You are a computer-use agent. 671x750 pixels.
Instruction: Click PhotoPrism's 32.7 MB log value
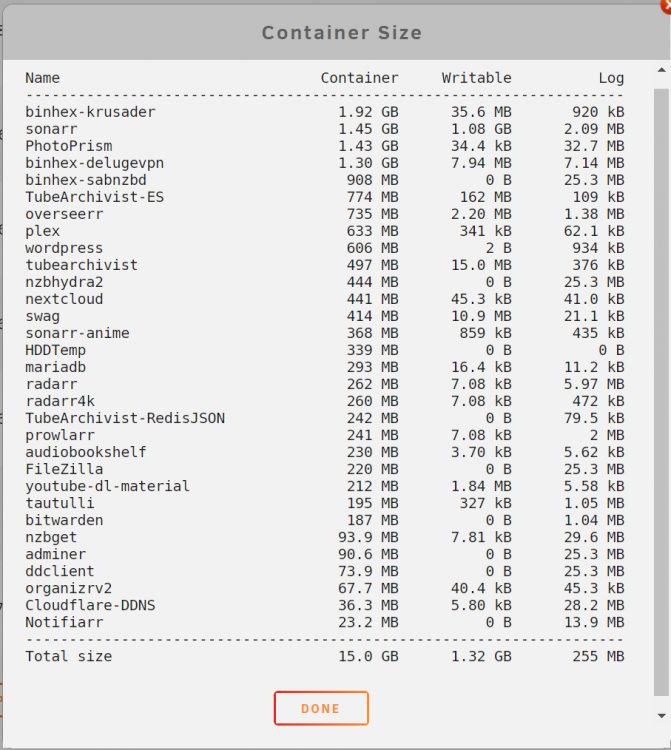click(594, 146)
